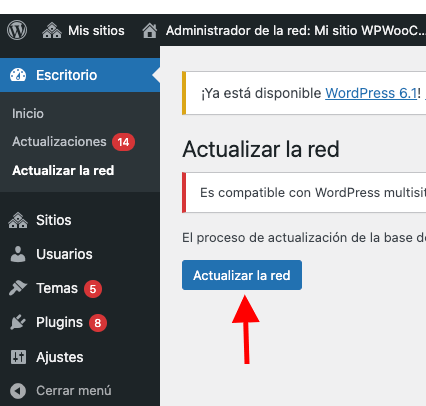Select Actualizar la red submenu entry
Screen dimensions: 426x406
point(63,170)
